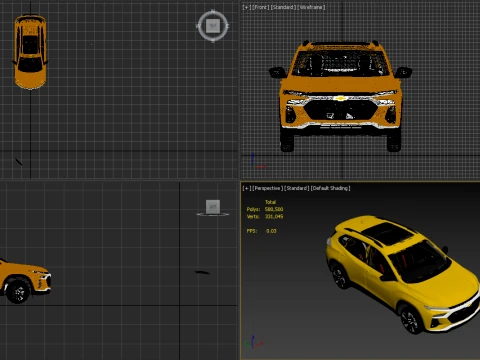The width and height of the screenshot is (480, 360).
Task: Click the Chevrolet badge on the front-view car
Action: [x=340, y=98]
